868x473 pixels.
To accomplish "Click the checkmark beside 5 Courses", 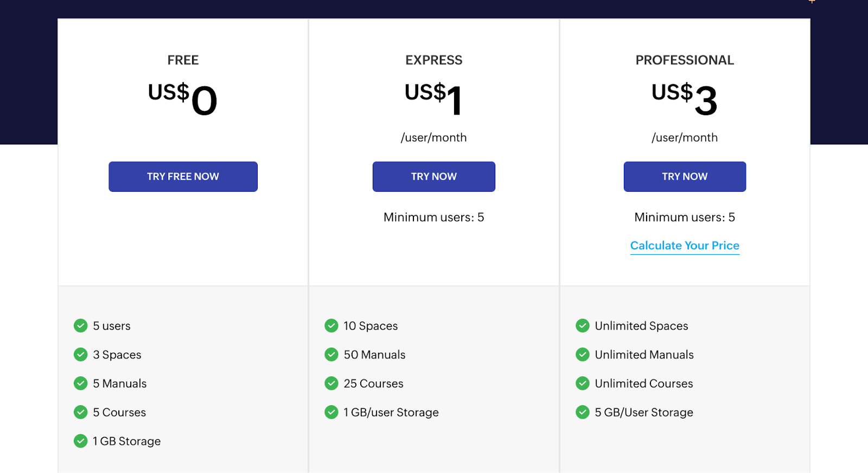I will tap(81, 412).
